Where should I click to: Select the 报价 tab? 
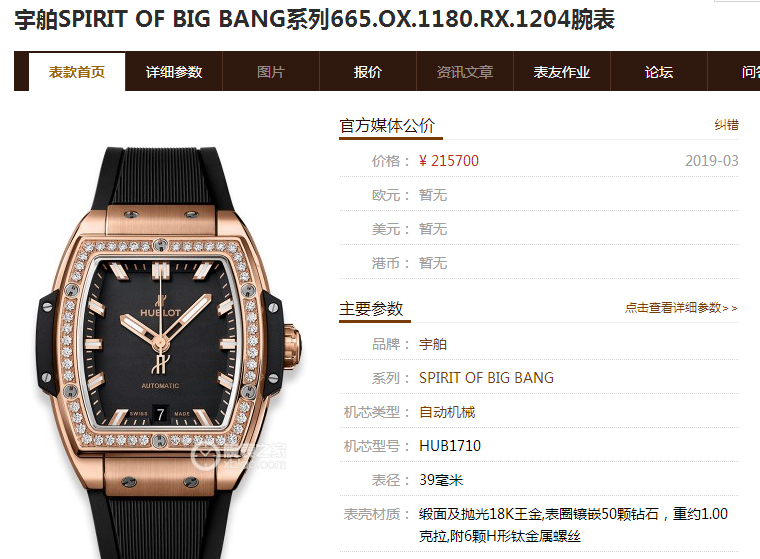[368, 72]
